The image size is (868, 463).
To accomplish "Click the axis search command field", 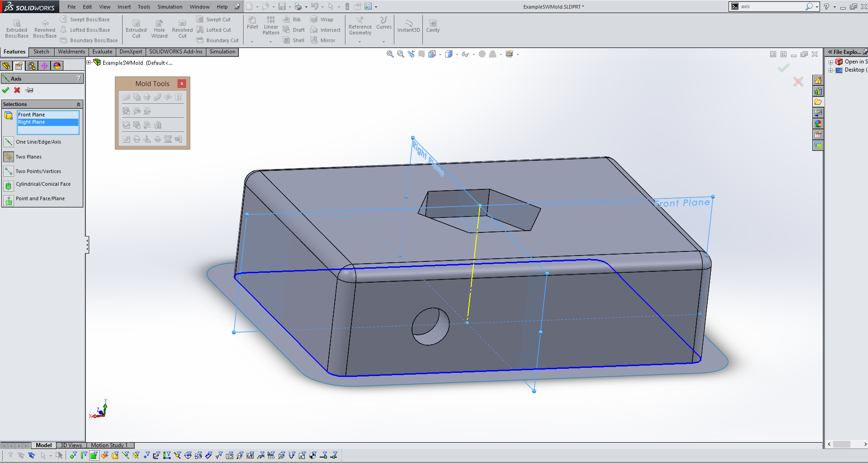I will click(x=772, y=7).
